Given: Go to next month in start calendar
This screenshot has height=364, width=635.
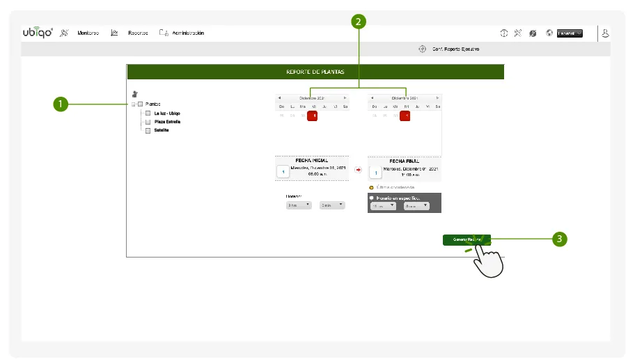Looking at the screenshot, I should pos(345,97).
